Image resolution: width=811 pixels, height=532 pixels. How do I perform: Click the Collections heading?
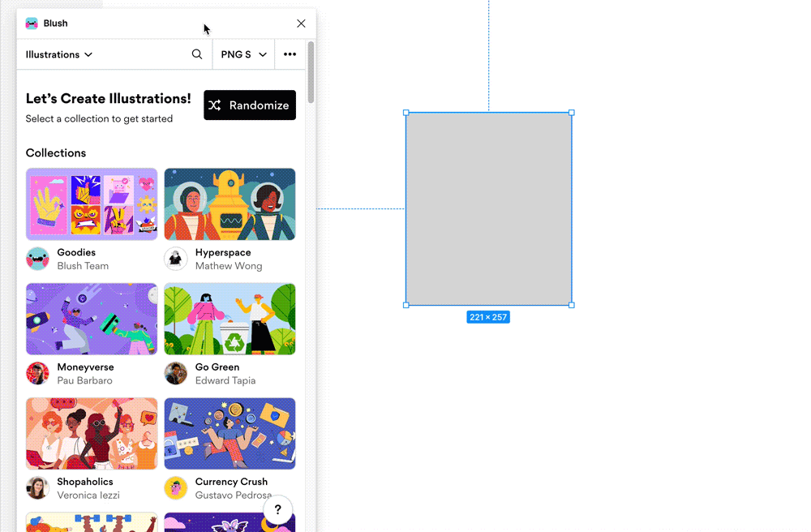pyautogui.click(x=56, y=153)
